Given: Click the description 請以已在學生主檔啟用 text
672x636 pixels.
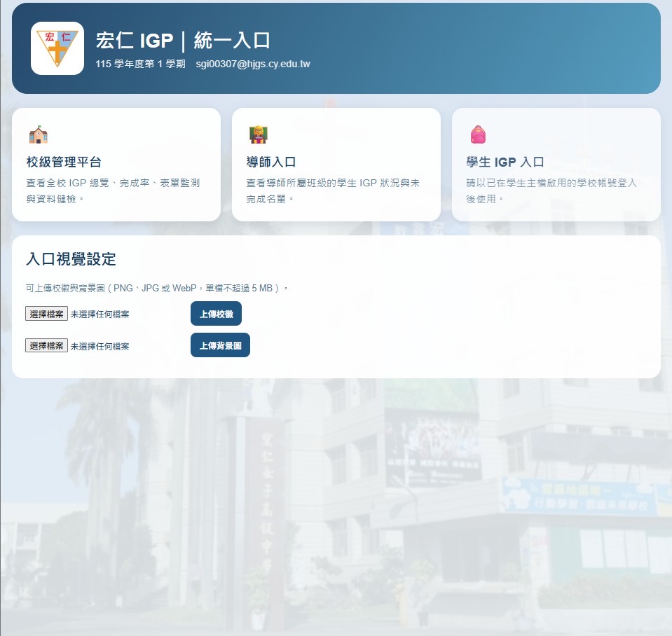Looking at the screenshot, I should point(551,191).
